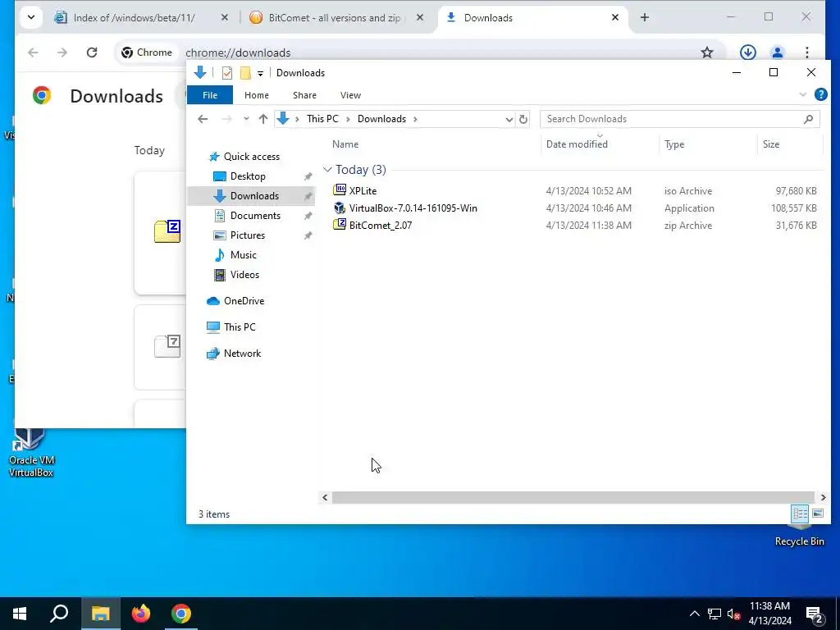Go up one folder level in Explorer
The height and width of the screenshot is (630, 840).
(x=263, y=119)
